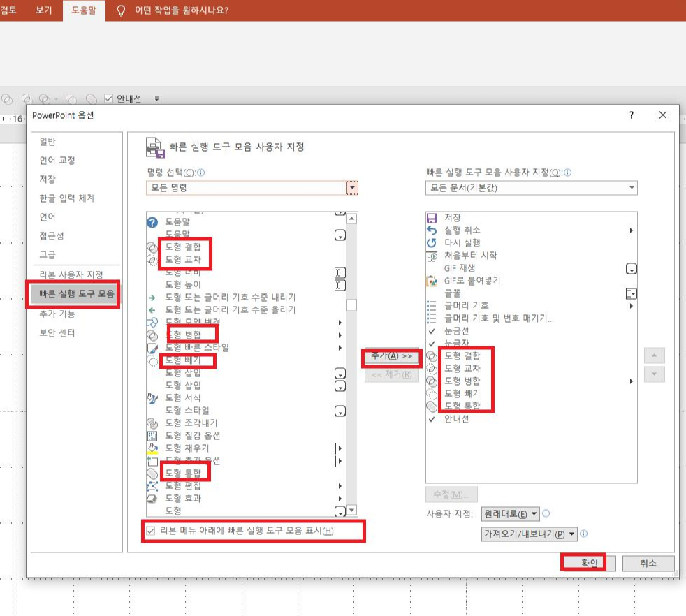Select 빠른 실행 도구 모음 category
686x616 pixels.
click(x=77, y=294)
